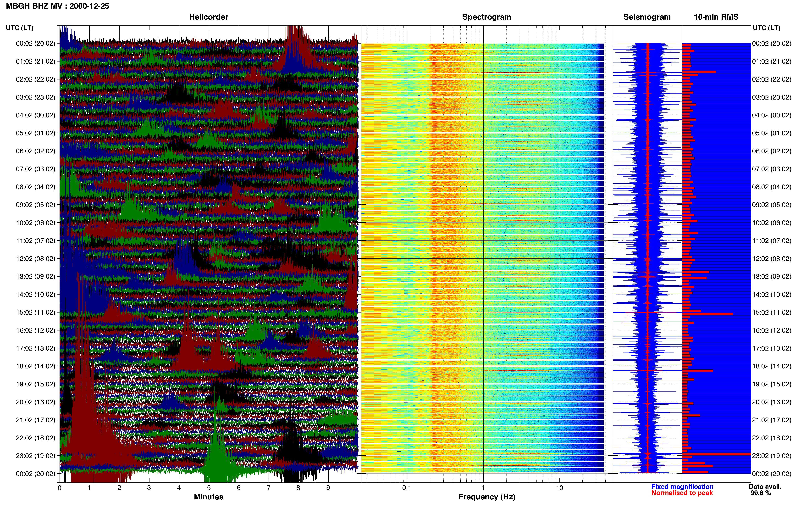
Task: Select the '99.6 %' data availability value
Action: (761, 493)
